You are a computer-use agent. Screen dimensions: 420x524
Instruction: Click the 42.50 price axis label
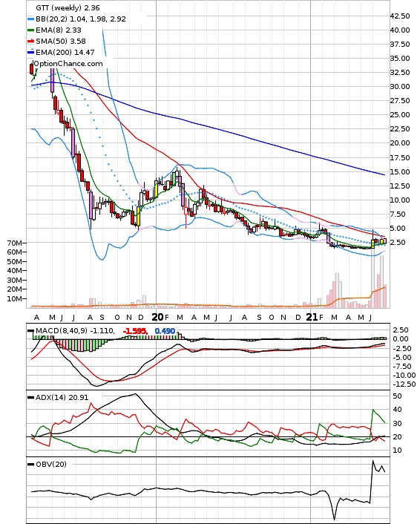[x=400, y=16]
